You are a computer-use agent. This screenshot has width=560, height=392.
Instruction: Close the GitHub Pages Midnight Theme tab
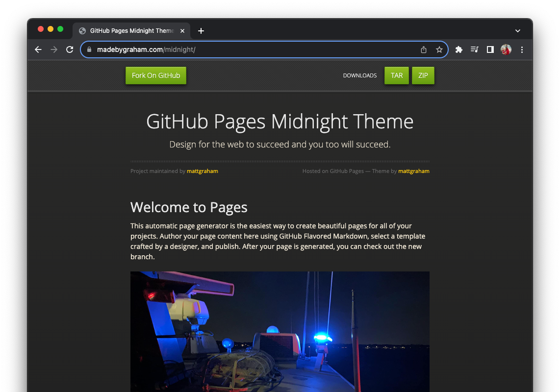pyautogui.click(x=182, y=31)
